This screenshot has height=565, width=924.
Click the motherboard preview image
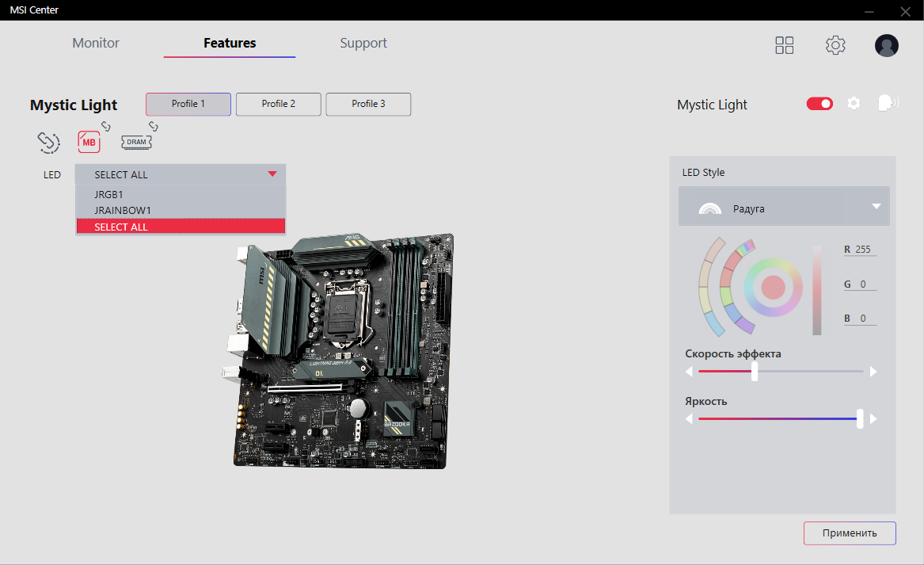point(338,351)
